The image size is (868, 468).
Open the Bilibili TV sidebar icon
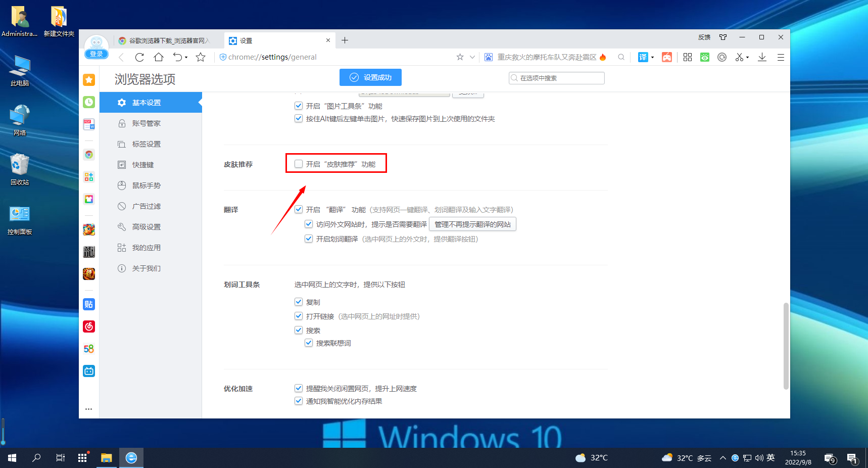(x=89, y=371)
